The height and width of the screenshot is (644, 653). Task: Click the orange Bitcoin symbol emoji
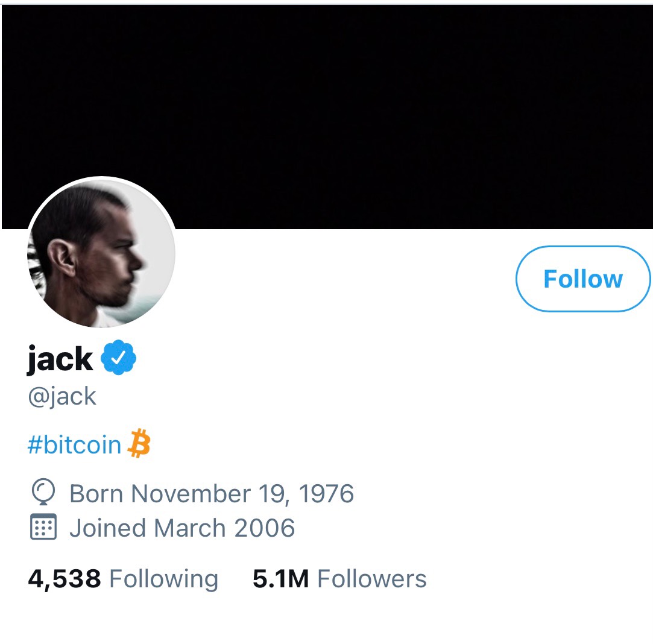(139, 444)
